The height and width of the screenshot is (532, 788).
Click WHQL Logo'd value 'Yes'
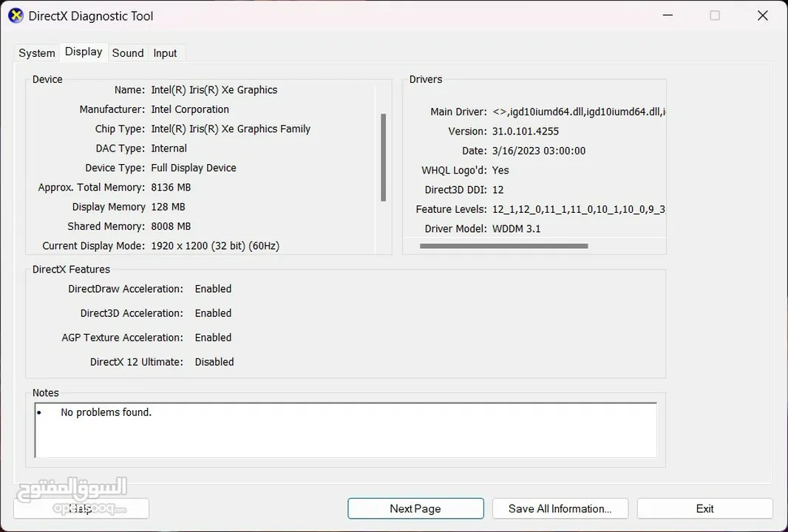coord(500,170)
